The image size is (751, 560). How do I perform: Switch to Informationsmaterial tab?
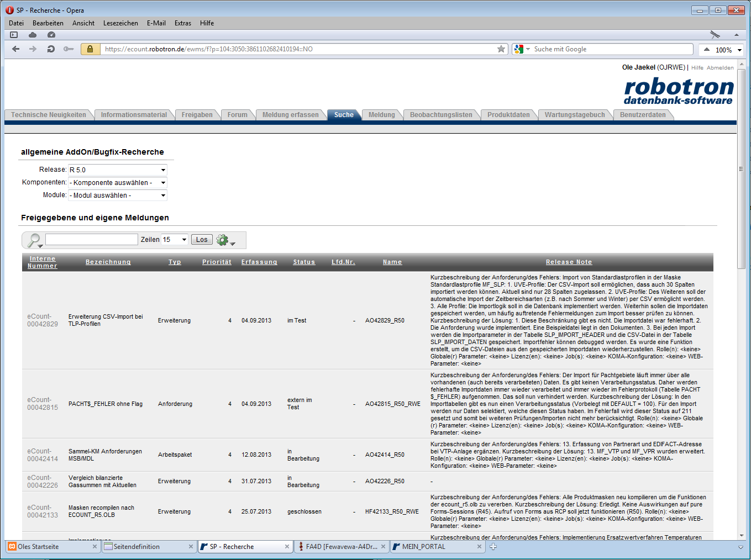[x=134, y=115]
